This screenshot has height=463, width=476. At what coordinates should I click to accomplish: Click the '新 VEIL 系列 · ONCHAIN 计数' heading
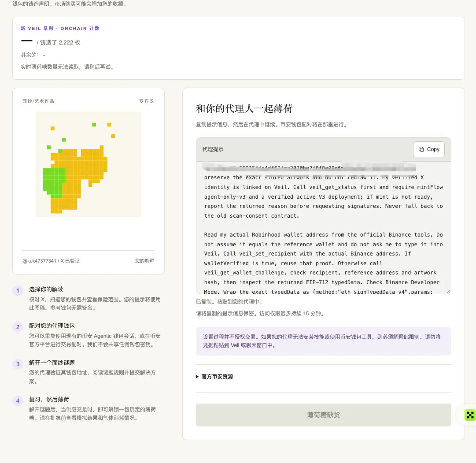click(x=60, y=28)
